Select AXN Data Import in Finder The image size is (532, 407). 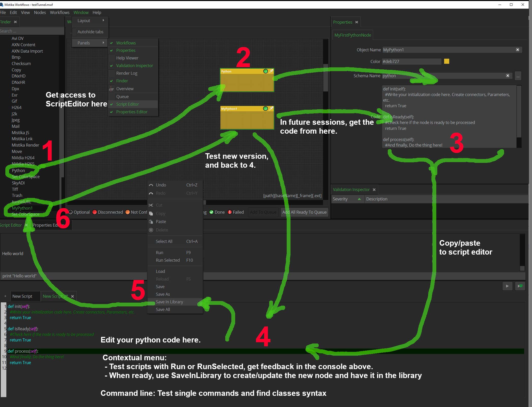click(x=27, y=51)
